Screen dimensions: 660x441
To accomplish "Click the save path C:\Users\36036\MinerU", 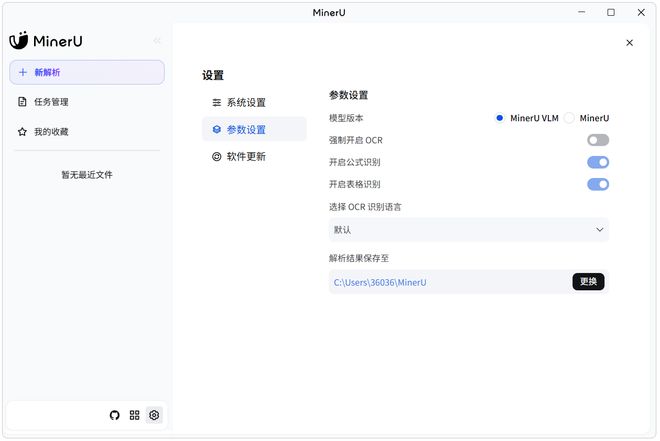I will tap(380, 282).
